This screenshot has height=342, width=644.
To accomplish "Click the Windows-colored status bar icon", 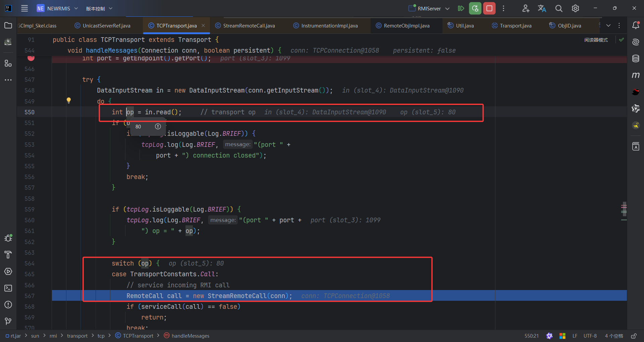I will (562, 336).
